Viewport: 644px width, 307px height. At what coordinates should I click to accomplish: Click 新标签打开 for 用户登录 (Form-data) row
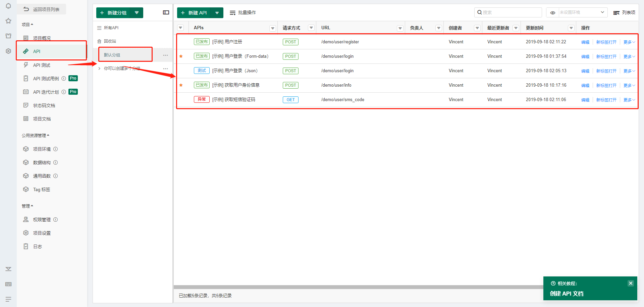pyautogui.click(x=606, y=56)
